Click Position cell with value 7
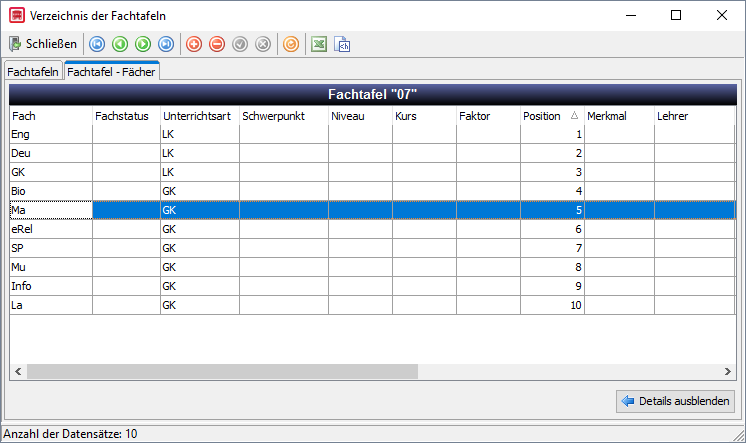 (x=552, y=248)
